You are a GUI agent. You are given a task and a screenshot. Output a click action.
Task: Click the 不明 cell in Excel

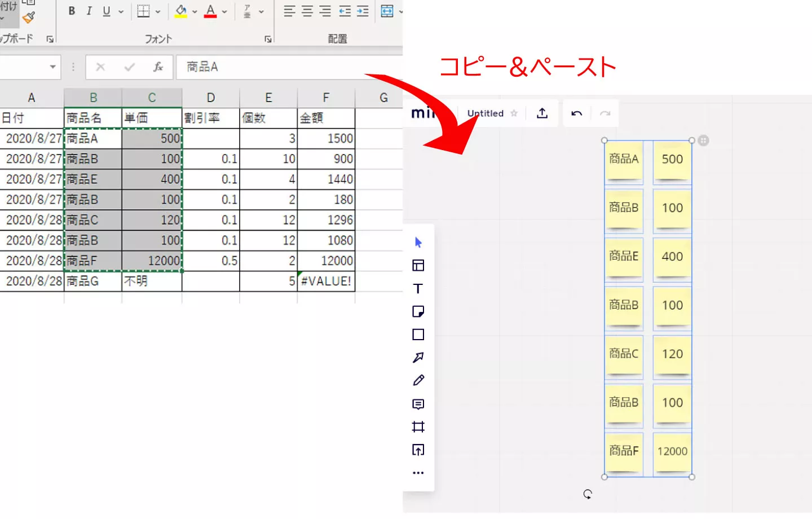pyautogui.click(x=152, y=281)
